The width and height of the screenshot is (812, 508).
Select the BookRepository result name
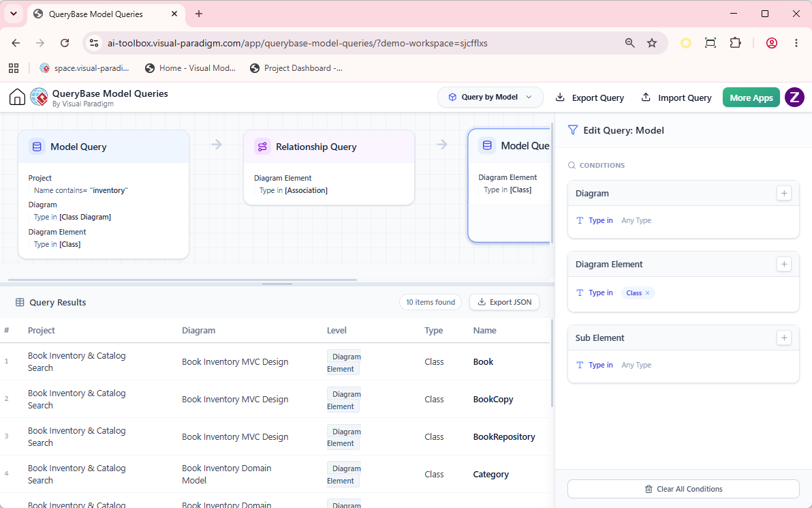point(504,436)
